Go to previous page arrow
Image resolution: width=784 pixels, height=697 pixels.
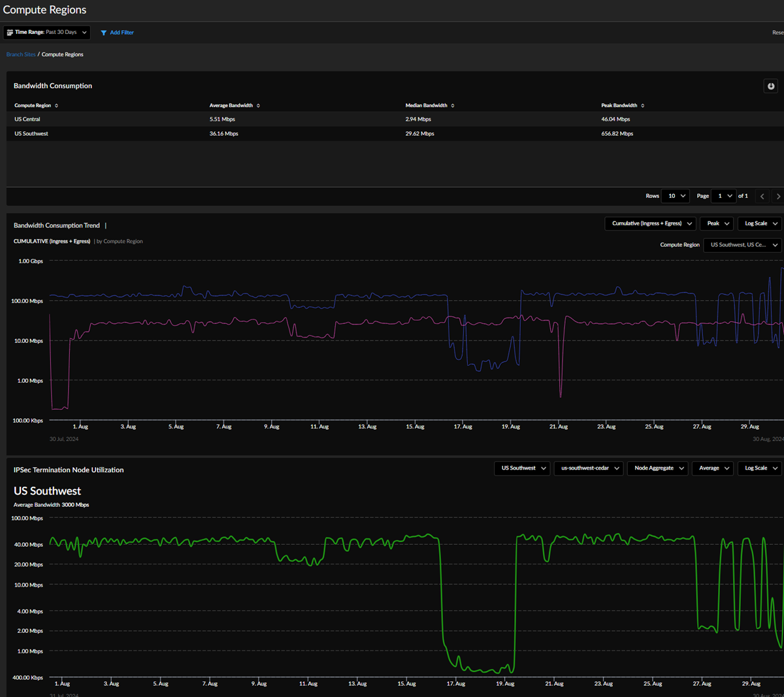(x=762, y=196)
